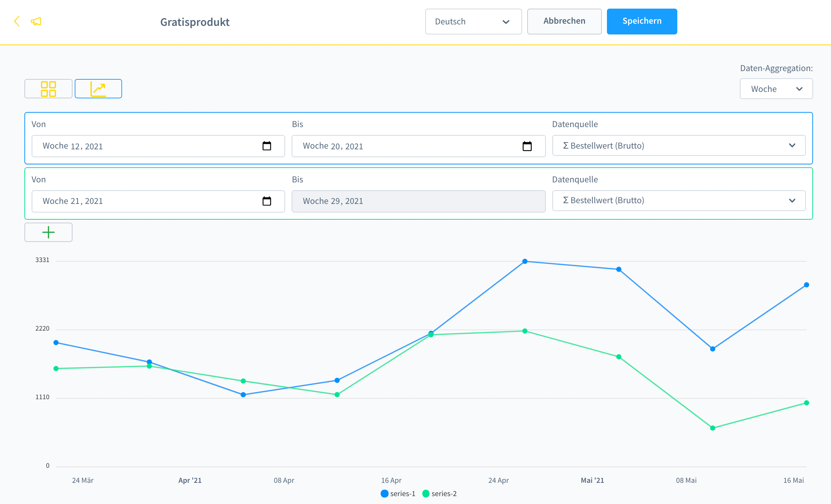Click the 08 Apr axis label
This screenshot has width=831, height=504.
tap(284, 480)
